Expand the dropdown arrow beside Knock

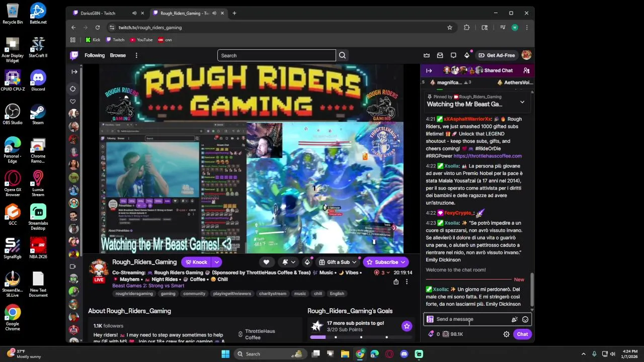coord(217,262)
